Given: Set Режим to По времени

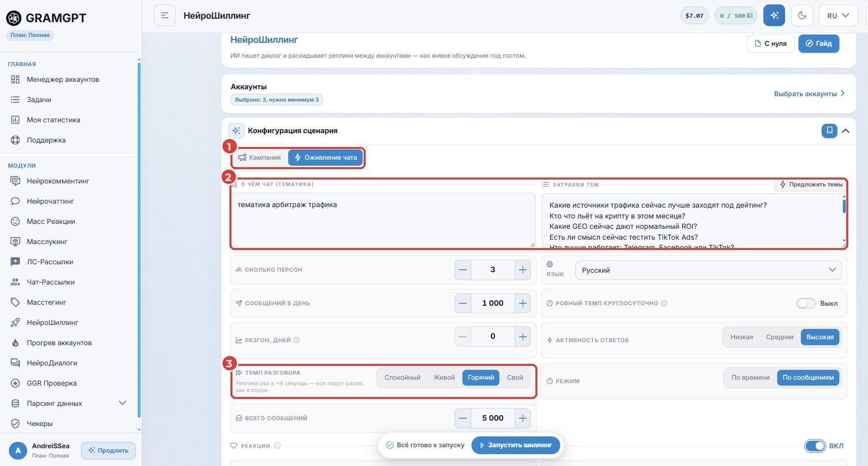Looking at the screenshot, I should (x=750, y=378).
